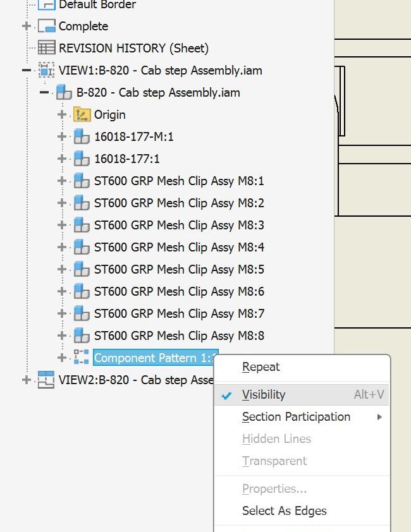411x532 pixels.
Task: Click the Origin folder icon
Action: (x=82, y=114)
